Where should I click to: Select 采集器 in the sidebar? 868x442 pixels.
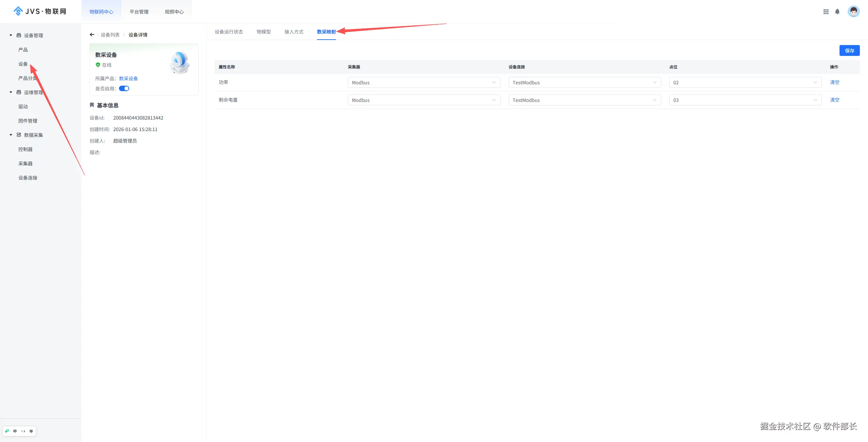point(25,164)
